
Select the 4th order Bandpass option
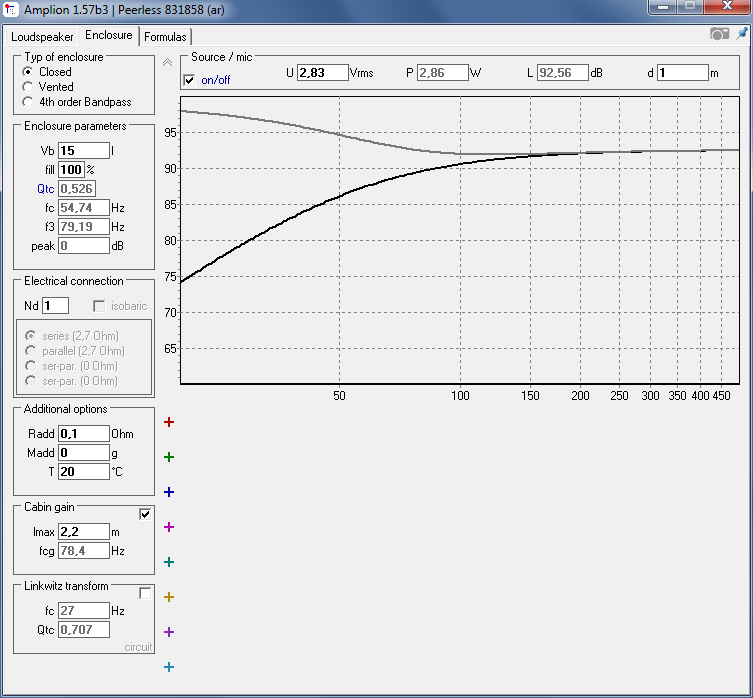28,102
